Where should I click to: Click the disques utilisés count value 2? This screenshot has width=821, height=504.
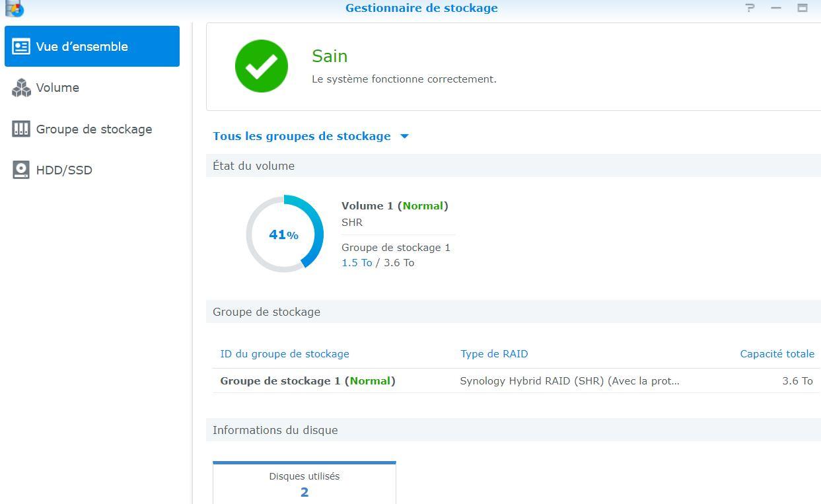click(x=304, y=492)
